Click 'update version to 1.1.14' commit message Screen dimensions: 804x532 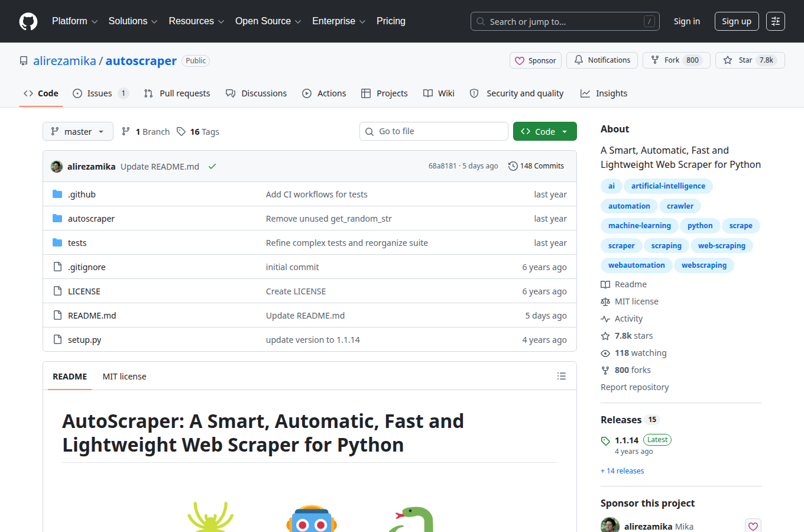point(313,340)
